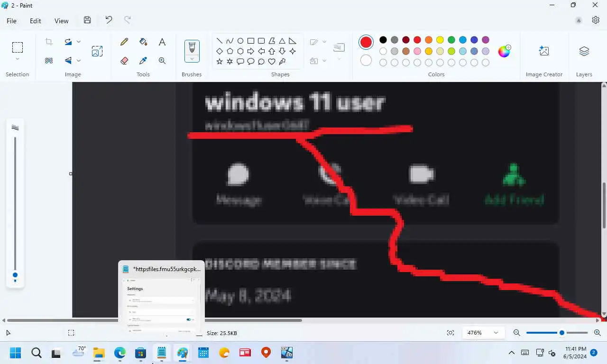Pick the Oval shape
Image resolution: width=607 pixels, height=364 pixels.
tap(240, 41)
